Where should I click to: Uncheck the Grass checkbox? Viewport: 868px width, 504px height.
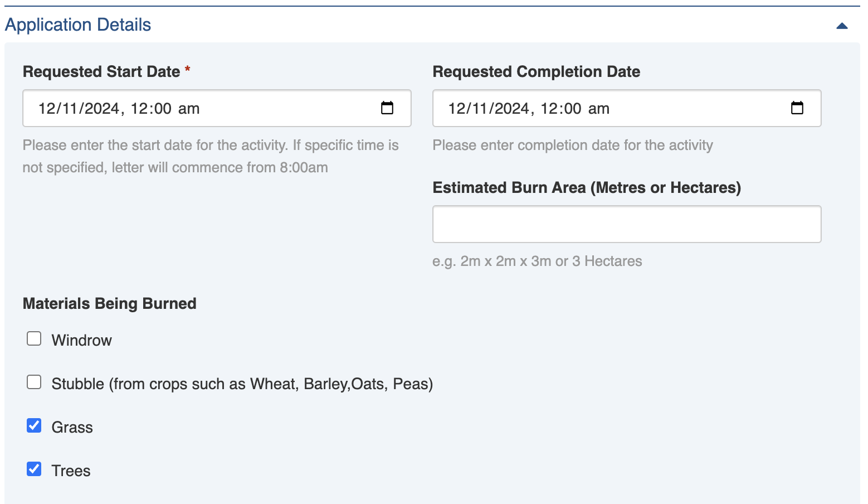(x=34, y=426)
